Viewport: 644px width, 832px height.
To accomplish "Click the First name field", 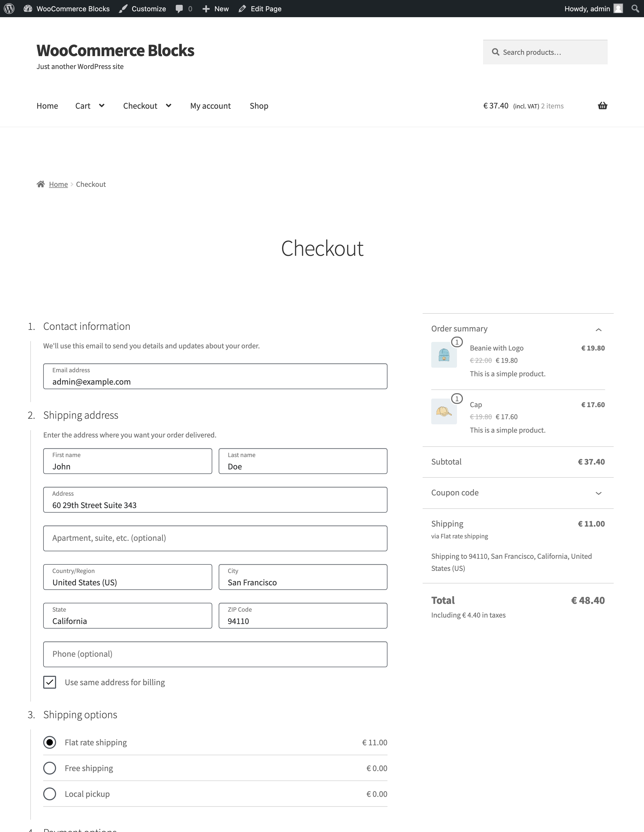I will 127,461.
